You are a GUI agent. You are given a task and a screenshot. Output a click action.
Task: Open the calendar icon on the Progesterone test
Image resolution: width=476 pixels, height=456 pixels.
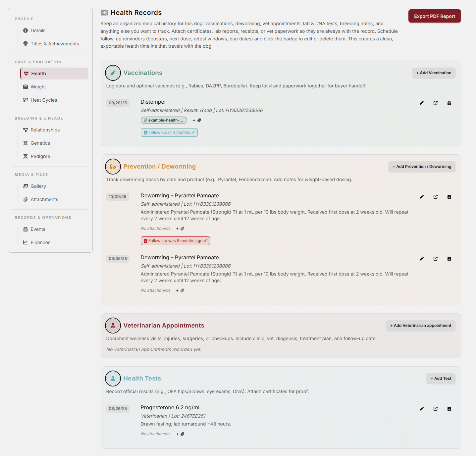click(449, 409)
